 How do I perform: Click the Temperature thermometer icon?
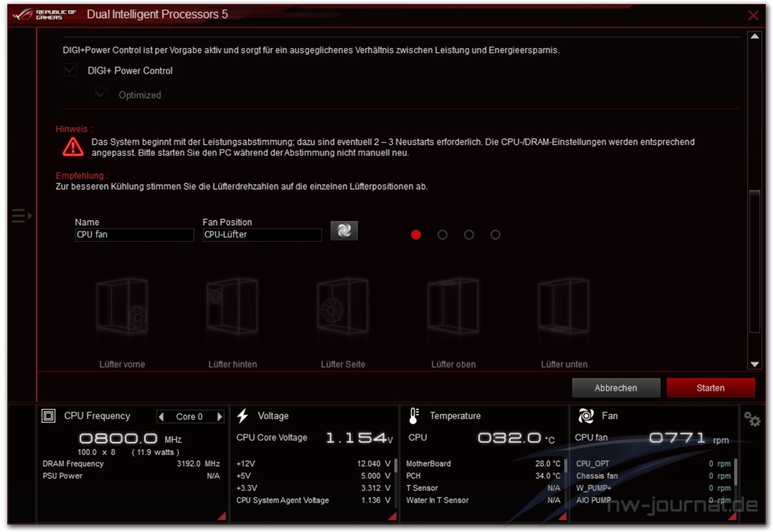(x=414, y=416)
